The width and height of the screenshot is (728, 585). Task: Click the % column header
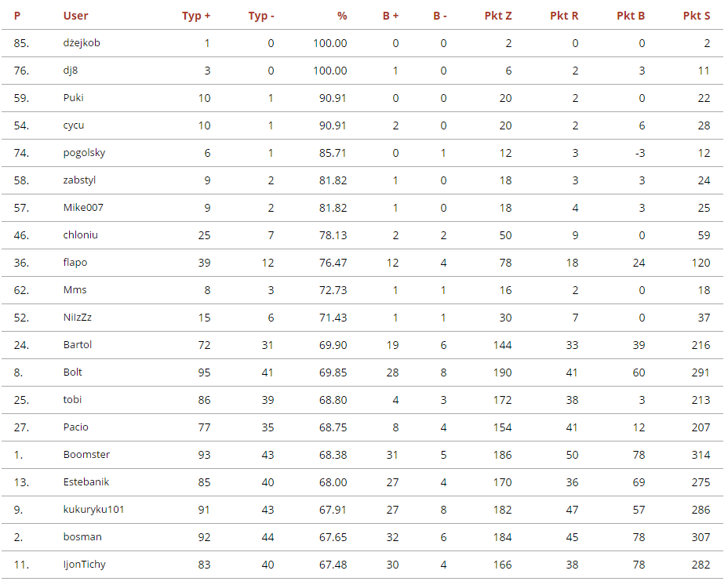342,16
